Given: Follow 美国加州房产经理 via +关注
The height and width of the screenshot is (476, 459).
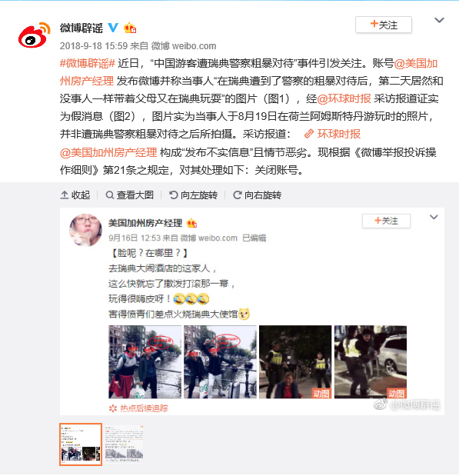Looking at the screenshot, I should 386,221.
